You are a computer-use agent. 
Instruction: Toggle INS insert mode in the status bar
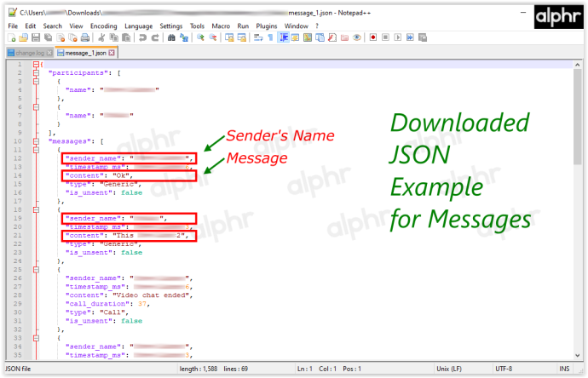[x=564, y=369]
